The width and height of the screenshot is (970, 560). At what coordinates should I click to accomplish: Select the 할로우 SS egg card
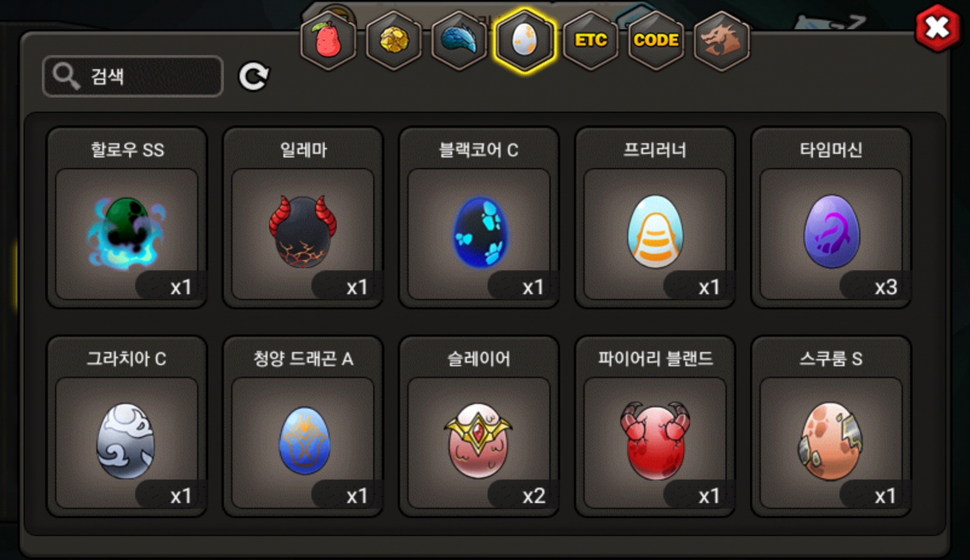click(x=127, y=218)
